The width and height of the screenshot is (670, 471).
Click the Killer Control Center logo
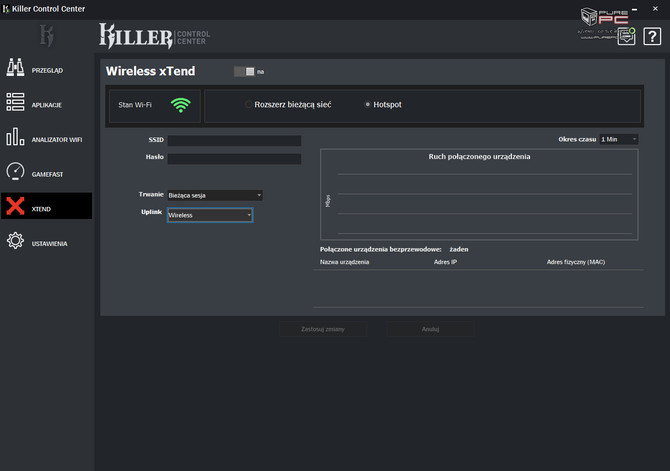pos(155,36)
